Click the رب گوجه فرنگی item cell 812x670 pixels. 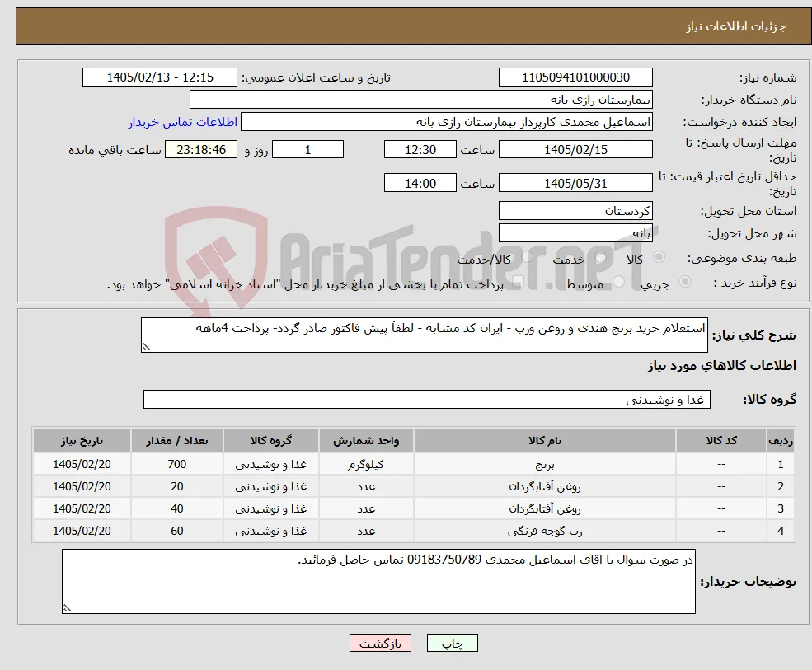coord(544,532)
